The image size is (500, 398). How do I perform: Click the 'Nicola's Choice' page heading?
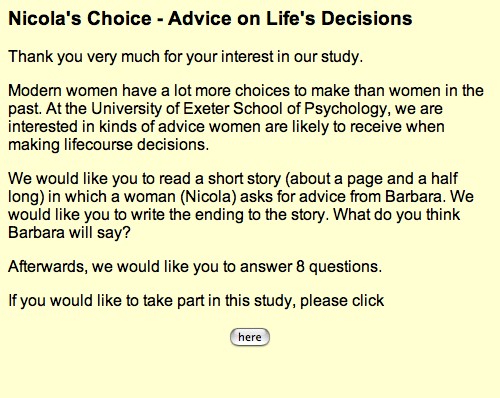80,18
